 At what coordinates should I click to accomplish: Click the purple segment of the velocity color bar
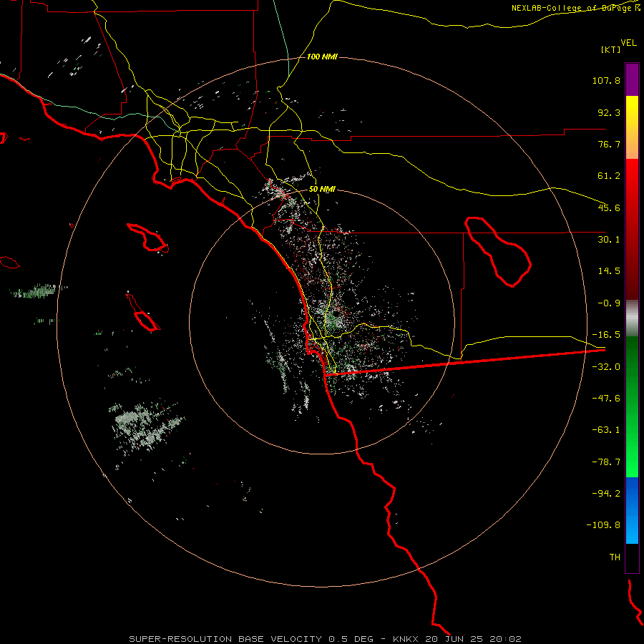[632, 79]
